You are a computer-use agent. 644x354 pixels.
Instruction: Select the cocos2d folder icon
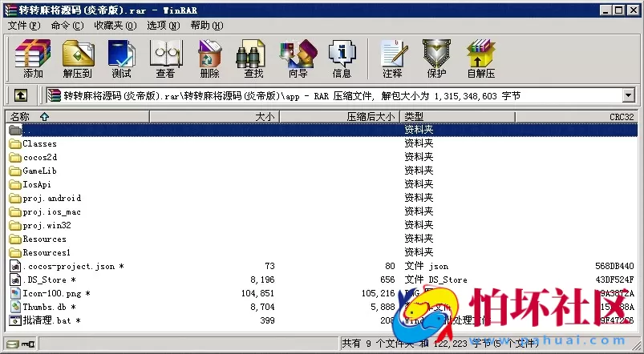(15, 157)
